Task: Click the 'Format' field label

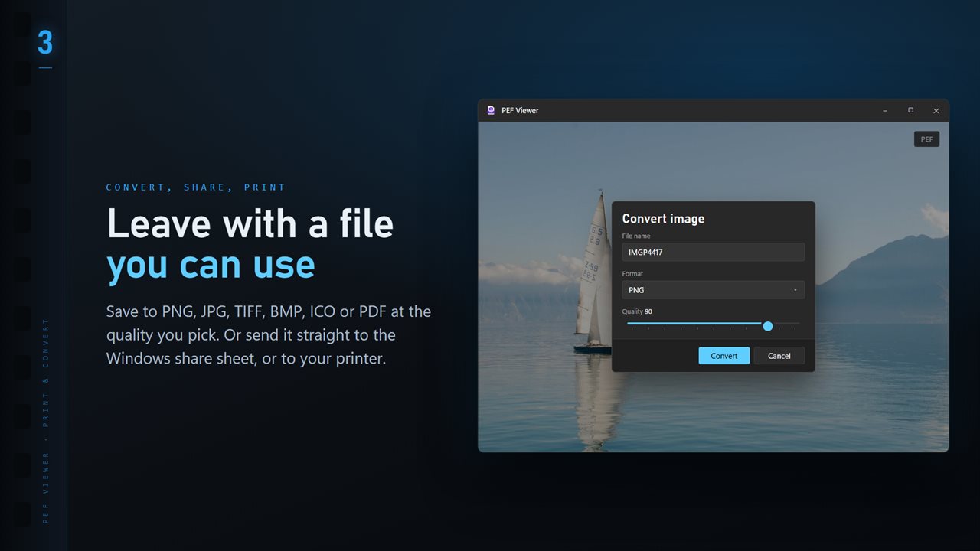Action: (632, 274)
